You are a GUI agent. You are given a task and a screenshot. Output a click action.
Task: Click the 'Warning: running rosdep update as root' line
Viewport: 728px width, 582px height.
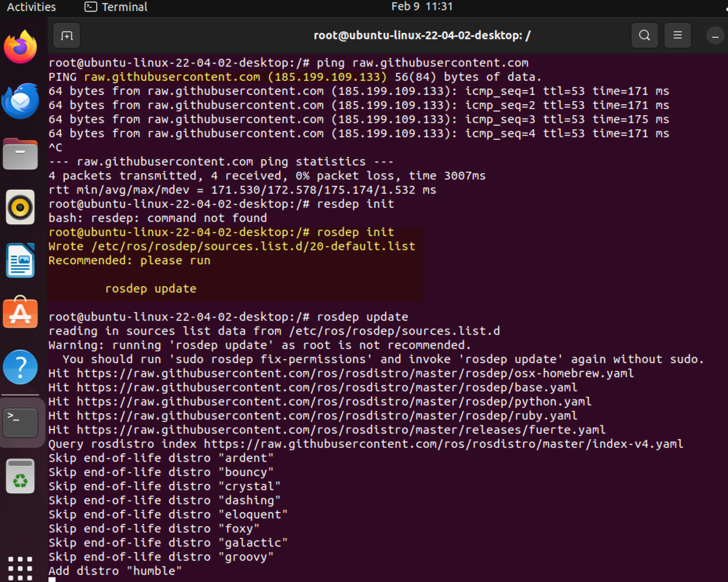tap(260, 345)
